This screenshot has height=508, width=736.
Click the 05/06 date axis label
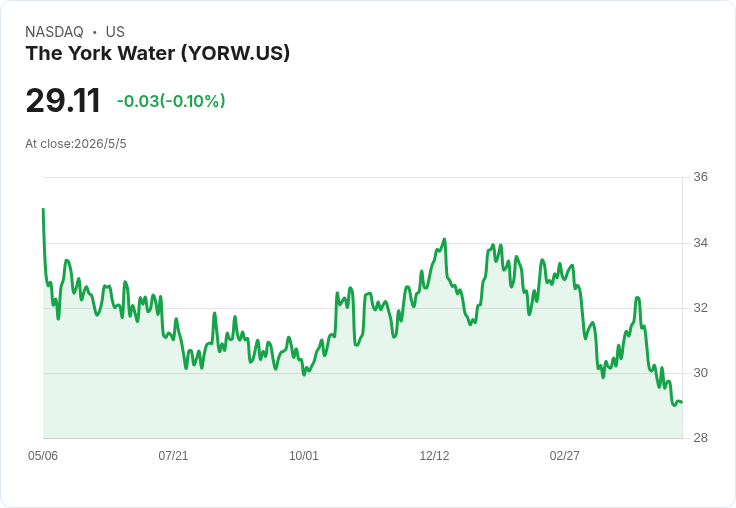click(x=43, y=455)
